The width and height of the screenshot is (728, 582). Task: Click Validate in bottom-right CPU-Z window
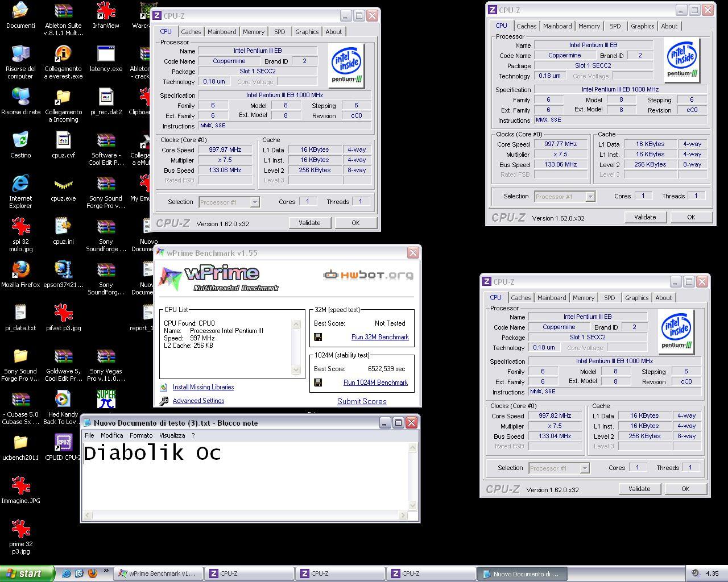639,489
